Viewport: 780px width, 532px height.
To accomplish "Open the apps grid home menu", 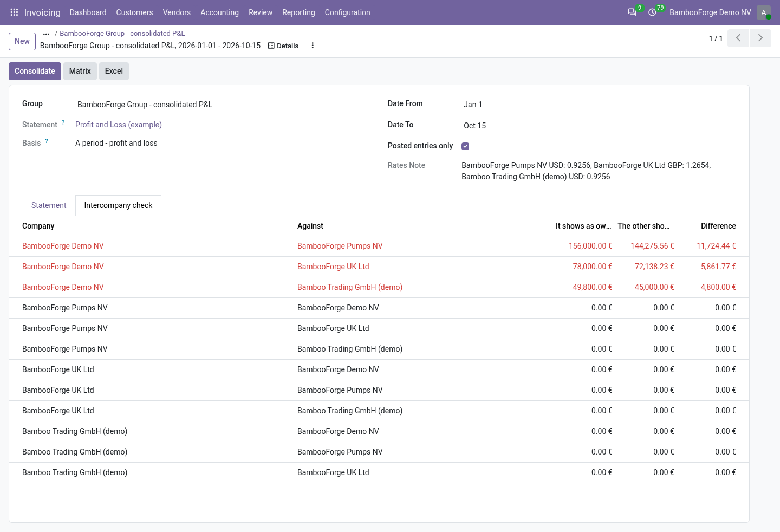I will [15, 12].
